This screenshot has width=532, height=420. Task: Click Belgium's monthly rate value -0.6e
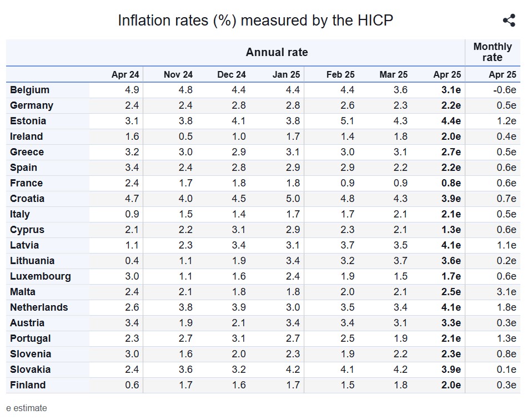[x=504, y=90]
